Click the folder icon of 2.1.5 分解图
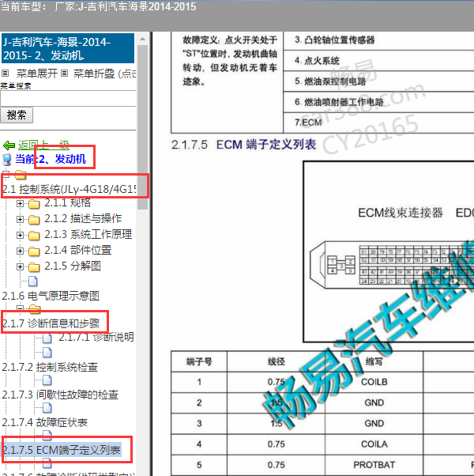Screen dimensions: 474x476 point(34,266)
